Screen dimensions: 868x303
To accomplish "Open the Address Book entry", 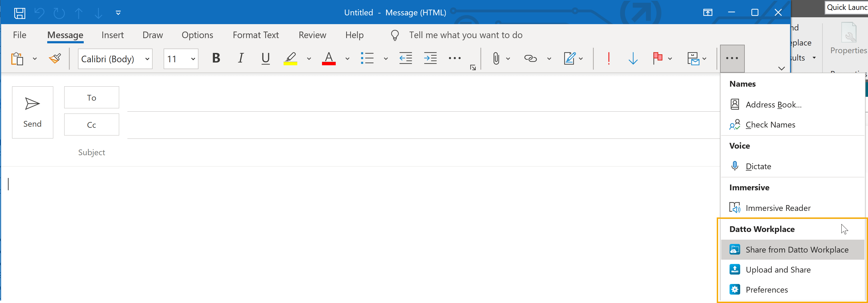I will pyautogui.click(x=773, y=105).
